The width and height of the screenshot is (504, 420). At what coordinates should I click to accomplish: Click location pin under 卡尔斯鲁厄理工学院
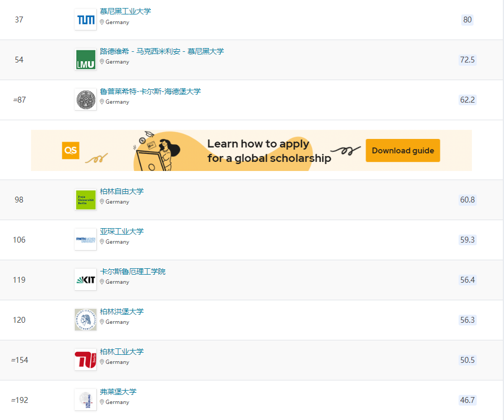point(102,282)
